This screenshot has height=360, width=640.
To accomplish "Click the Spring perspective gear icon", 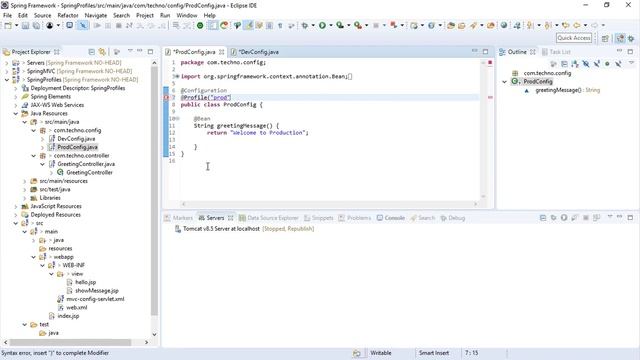I will [x=631, y=38].
